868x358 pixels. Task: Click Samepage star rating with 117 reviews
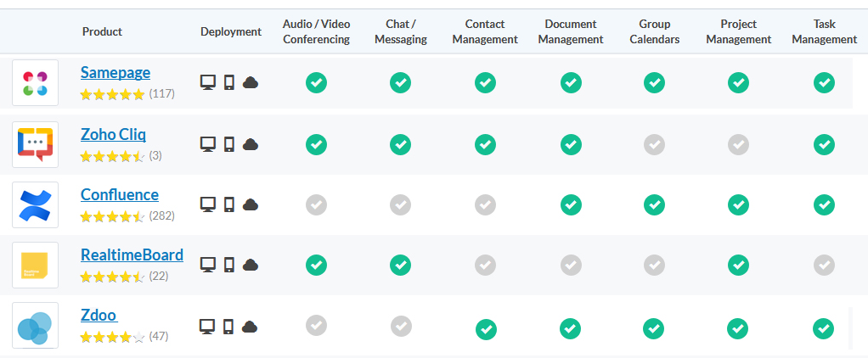112,95
